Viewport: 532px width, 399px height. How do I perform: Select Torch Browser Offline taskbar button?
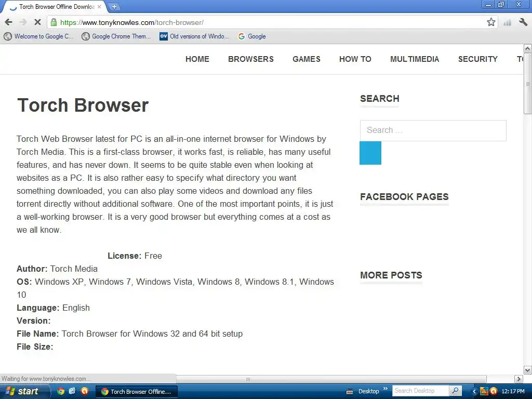137,392
